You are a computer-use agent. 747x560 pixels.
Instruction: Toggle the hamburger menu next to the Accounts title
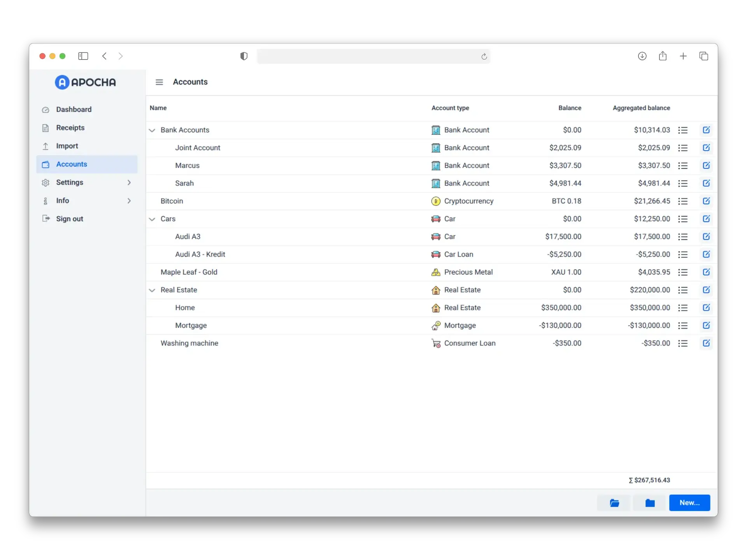[x=159, y=82]
